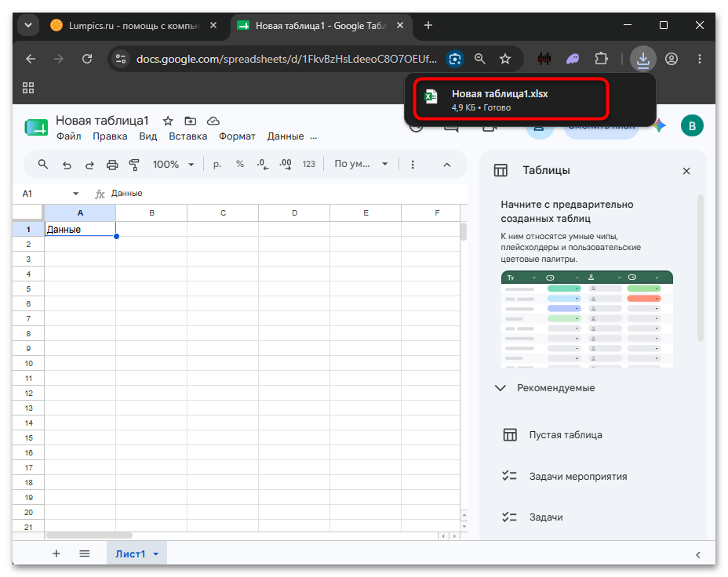Open the Файл menu

[x=69, y=136]
